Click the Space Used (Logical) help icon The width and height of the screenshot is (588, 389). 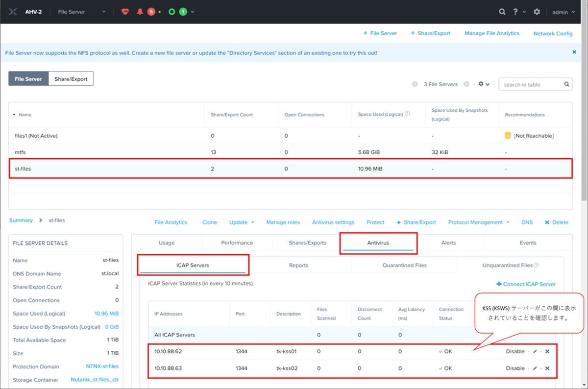[408, 114]
